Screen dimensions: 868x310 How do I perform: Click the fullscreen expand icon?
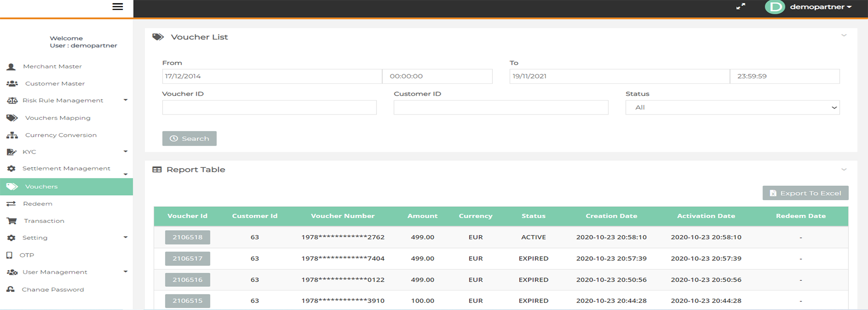(x=741, y=6)
